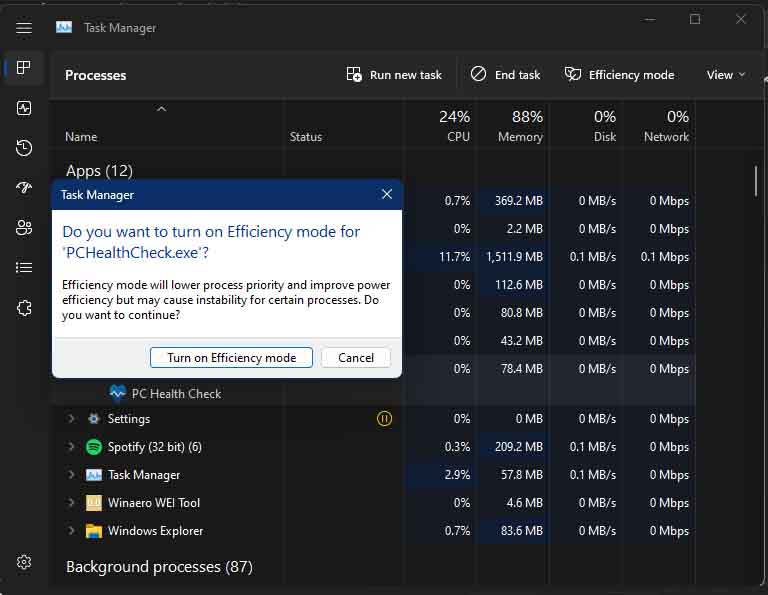
Task: Open the App history sidebar icon
Action: (x=24, y=147)
